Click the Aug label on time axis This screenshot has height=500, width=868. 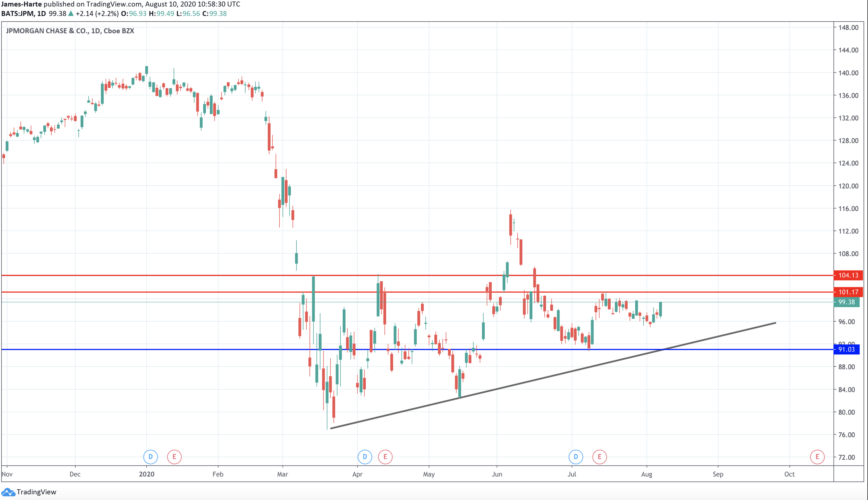pyautogui.click(x=647, y=474)
